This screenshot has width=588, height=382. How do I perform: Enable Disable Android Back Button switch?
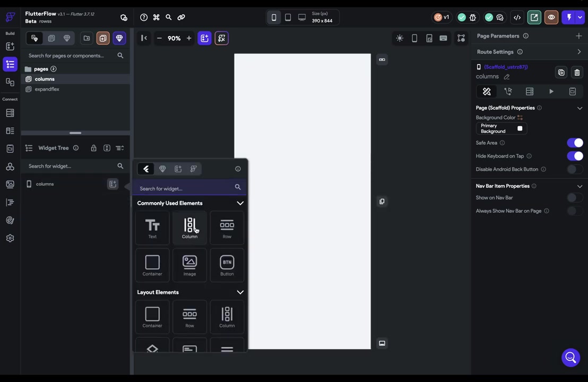(575, 169)
